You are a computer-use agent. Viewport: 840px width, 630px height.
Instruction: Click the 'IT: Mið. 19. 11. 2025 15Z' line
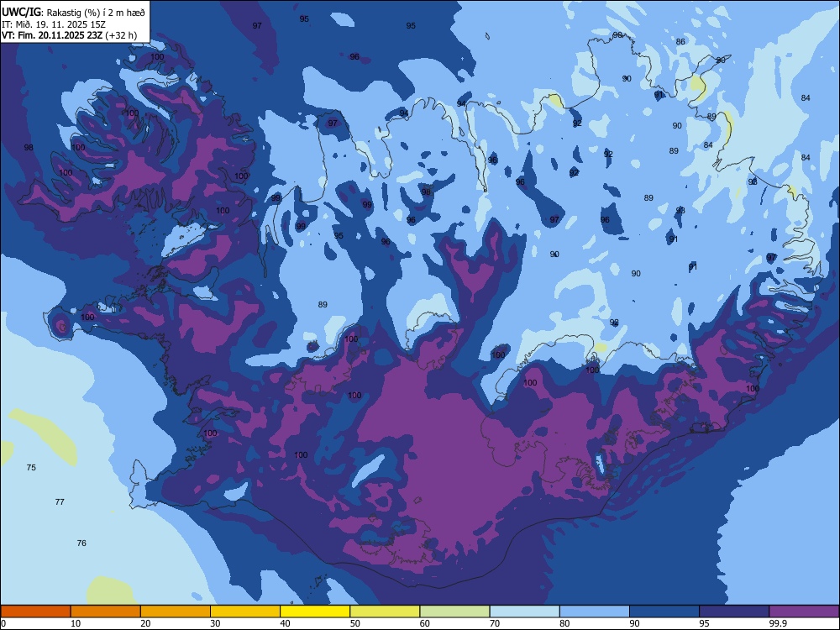point(54,24)
